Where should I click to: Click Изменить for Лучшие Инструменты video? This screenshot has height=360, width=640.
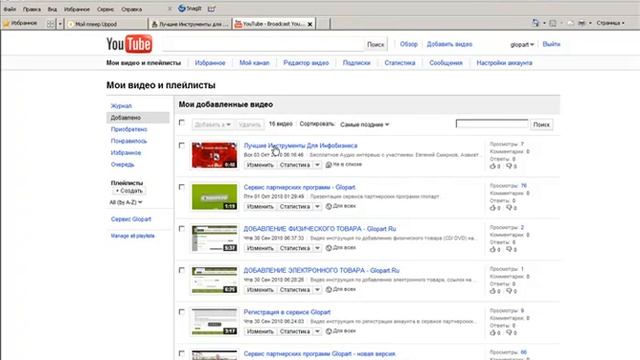[260, 165]
